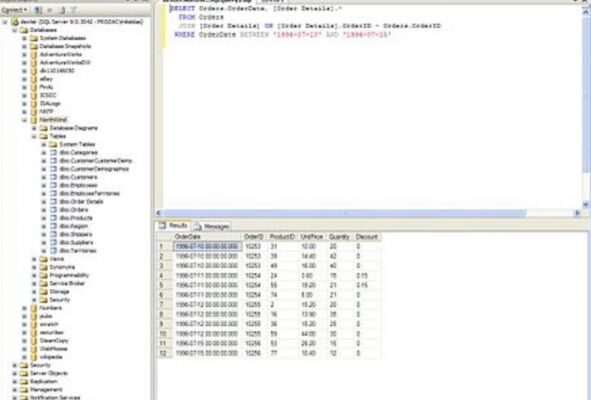Click the UnitPrice column header
The image size is (591, 400).
(312, 237)
